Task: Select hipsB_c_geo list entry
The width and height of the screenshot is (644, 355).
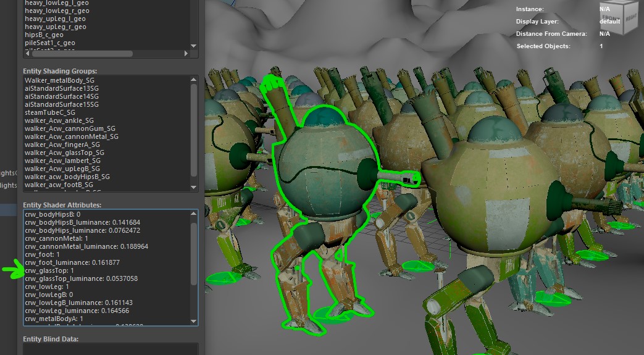Action: pos(44,35)
